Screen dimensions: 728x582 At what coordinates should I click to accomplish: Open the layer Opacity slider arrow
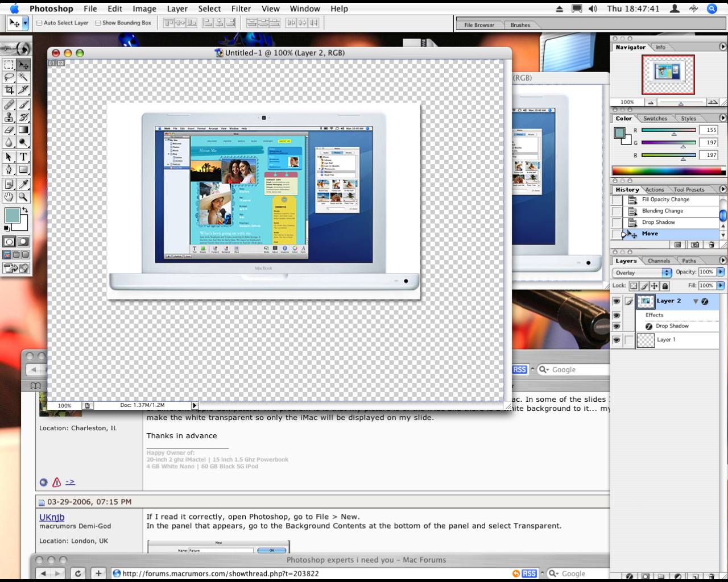[x=721, y=272]
